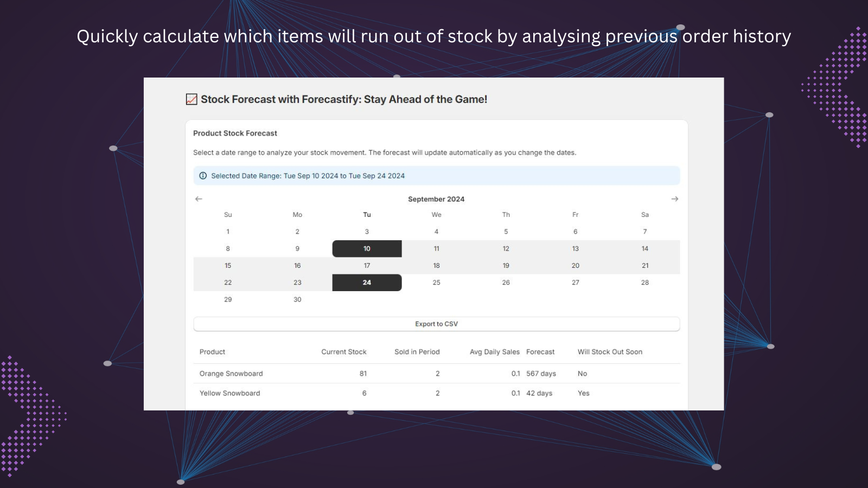
Task: Click date 7 in the calendar
Action: [645, 232]
